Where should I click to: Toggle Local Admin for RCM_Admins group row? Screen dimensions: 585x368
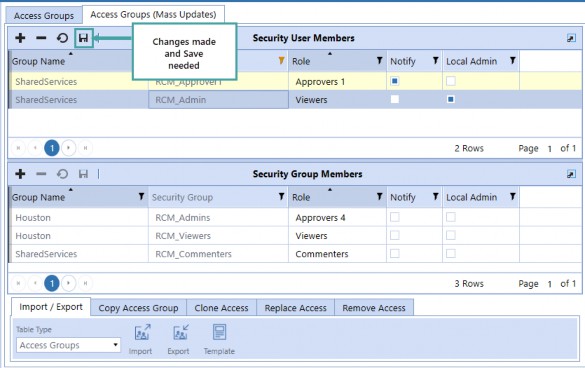click(451, 217)
